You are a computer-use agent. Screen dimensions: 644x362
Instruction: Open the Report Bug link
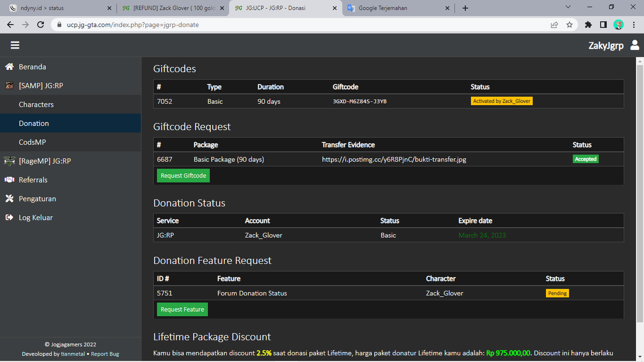point(105,354)
